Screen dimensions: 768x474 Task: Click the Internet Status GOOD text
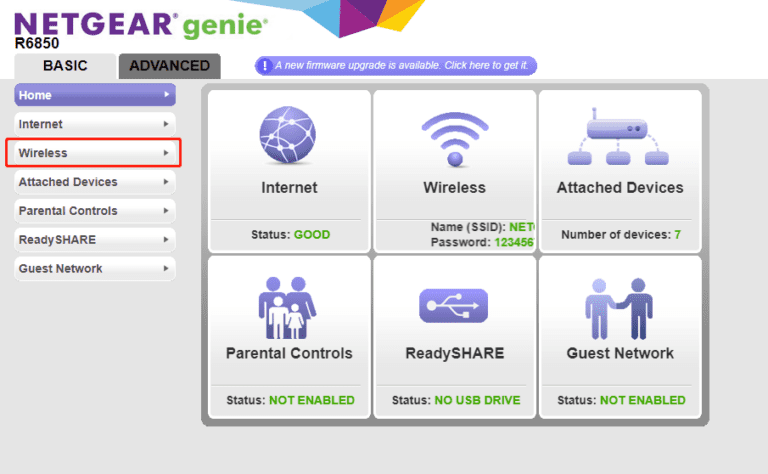tap(311, 235)
